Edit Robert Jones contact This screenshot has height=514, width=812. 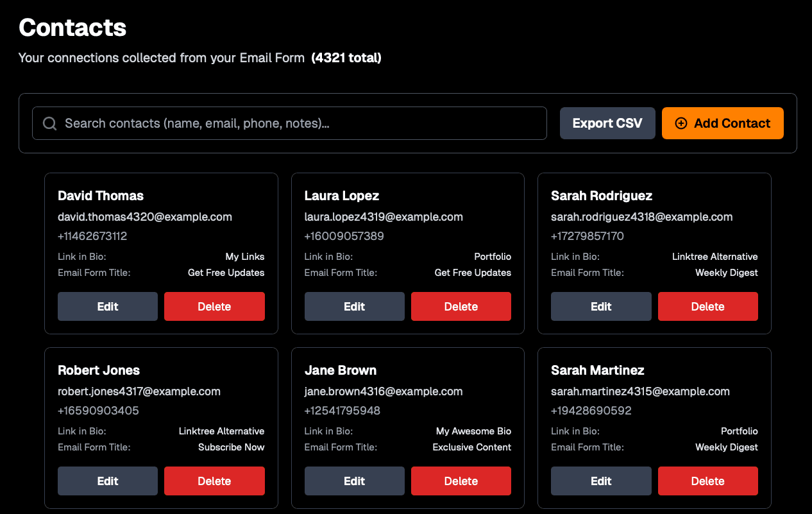108,481
